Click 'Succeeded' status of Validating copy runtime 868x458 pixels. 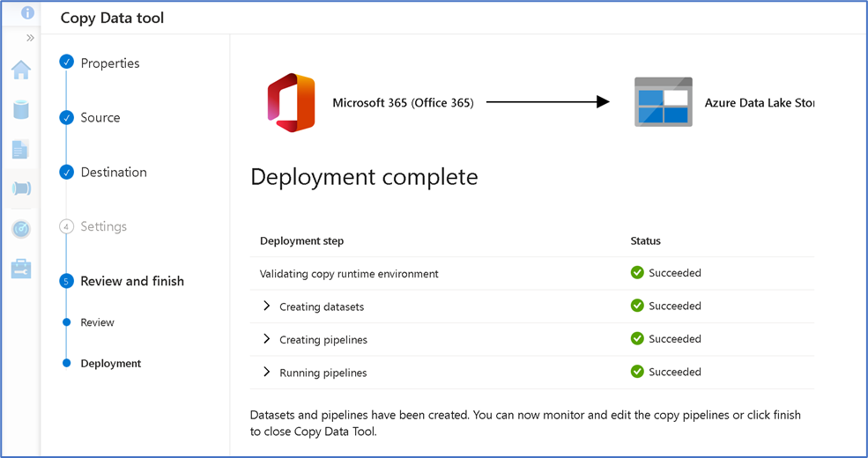tap(675, 273)
